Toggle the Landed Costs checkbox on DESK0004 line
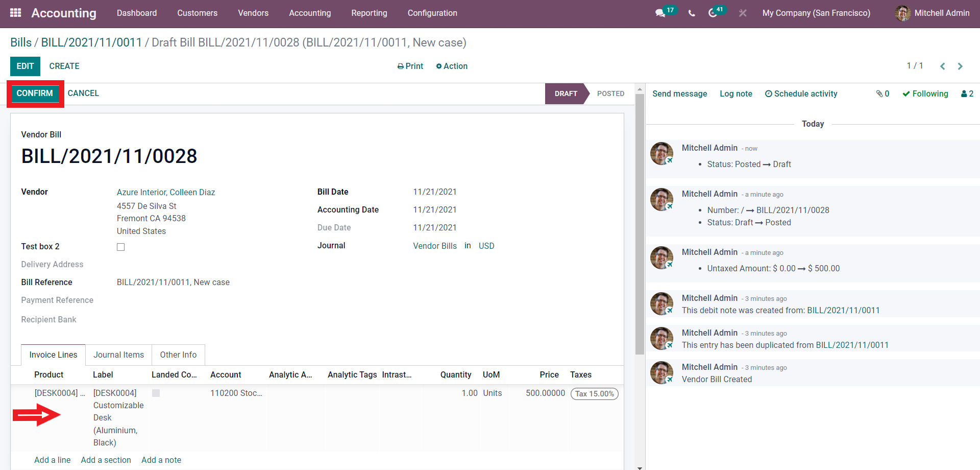This screenshot has width=980, height=470. point(156,393)
